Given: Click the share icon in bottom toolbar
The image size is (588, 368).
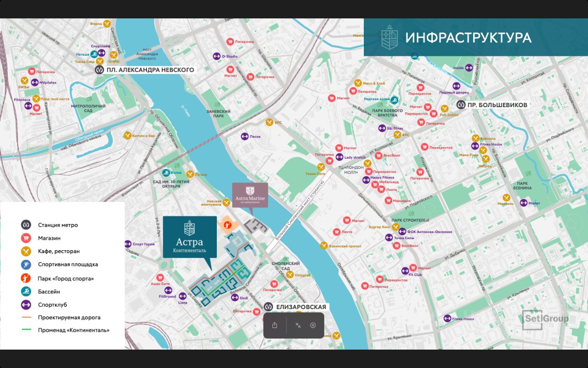Looking at the screenshot, I should click(275, 325).
